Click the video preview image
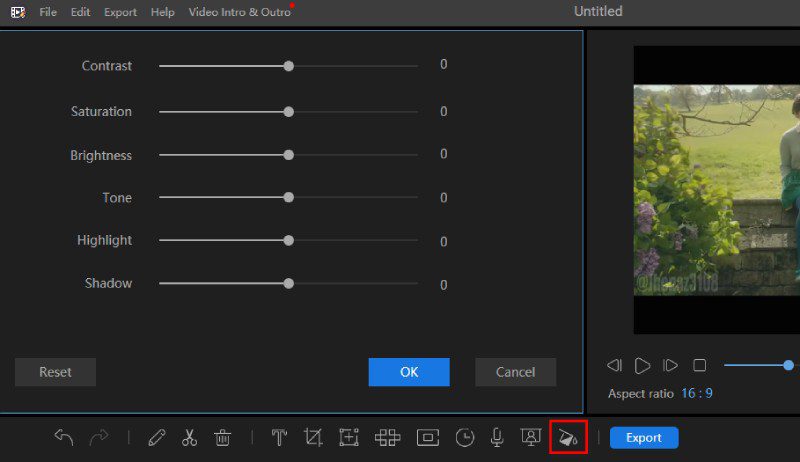This screenshot has width=800, height=462. click(x=716, y=190)
